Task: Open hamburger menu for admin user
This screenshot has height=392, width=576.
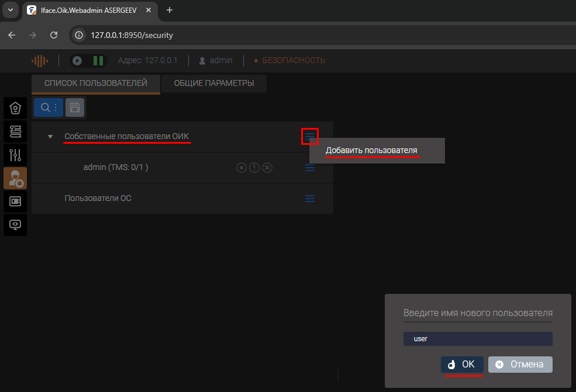Action: [310, 168]
